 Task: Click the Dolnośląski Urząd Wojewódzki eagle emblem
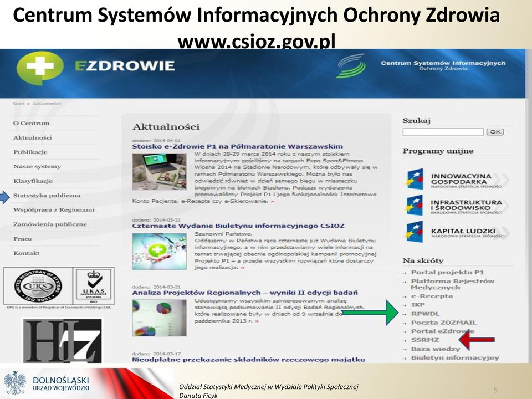pyautogui.click(x=14, y=383)
